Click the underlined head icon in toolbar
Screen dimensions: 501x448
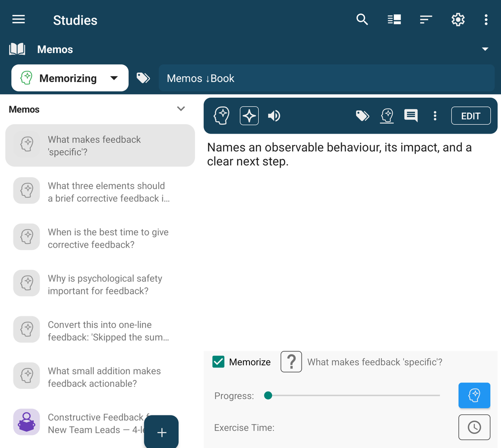(387, 116)
